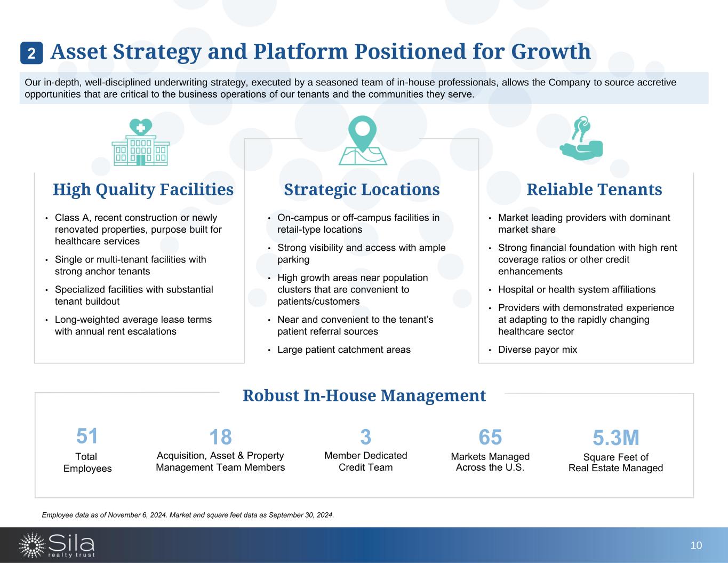The height and width of the screenshot is (563, 728).
Task: Click the 51 Total Employees figure
Action: tap(87, 437)
